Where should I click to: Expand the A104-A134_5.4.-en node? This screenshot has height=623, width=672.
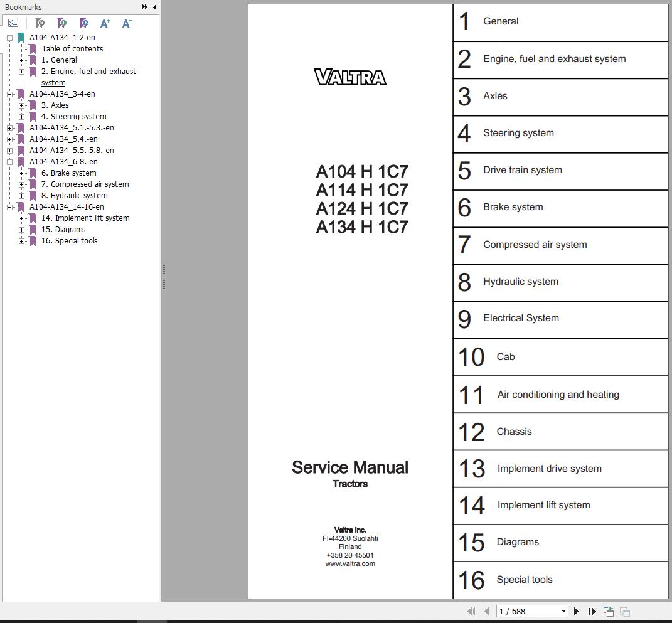[x=9, y=139]
